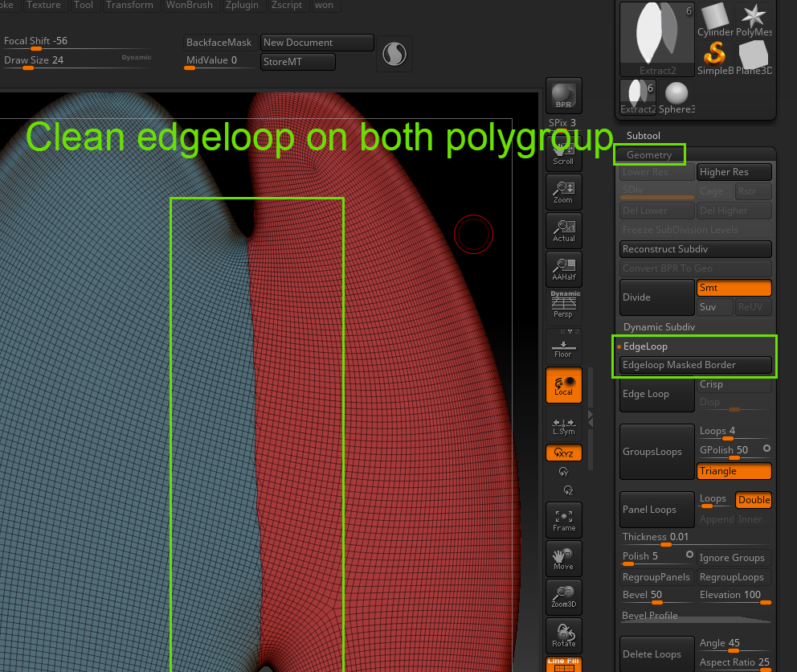Click the Rotate navigation icon
Image resolution: width=797 pixels, height=672 pixels.
[563, 635]
